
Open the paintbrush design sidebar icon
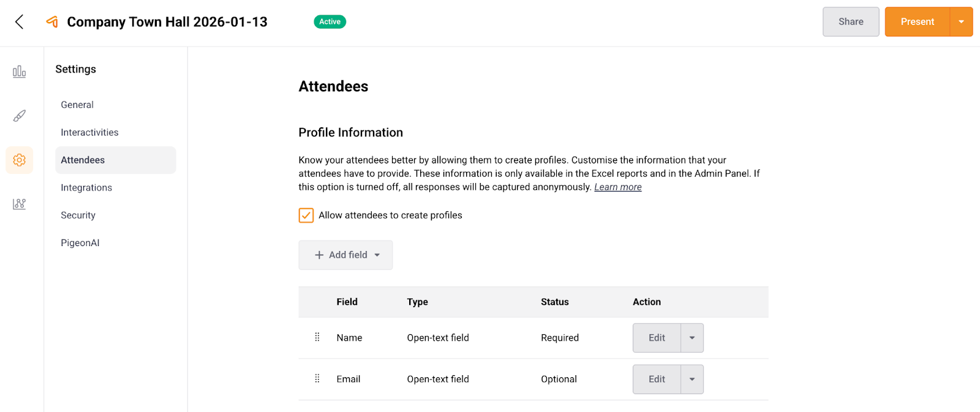20,116
